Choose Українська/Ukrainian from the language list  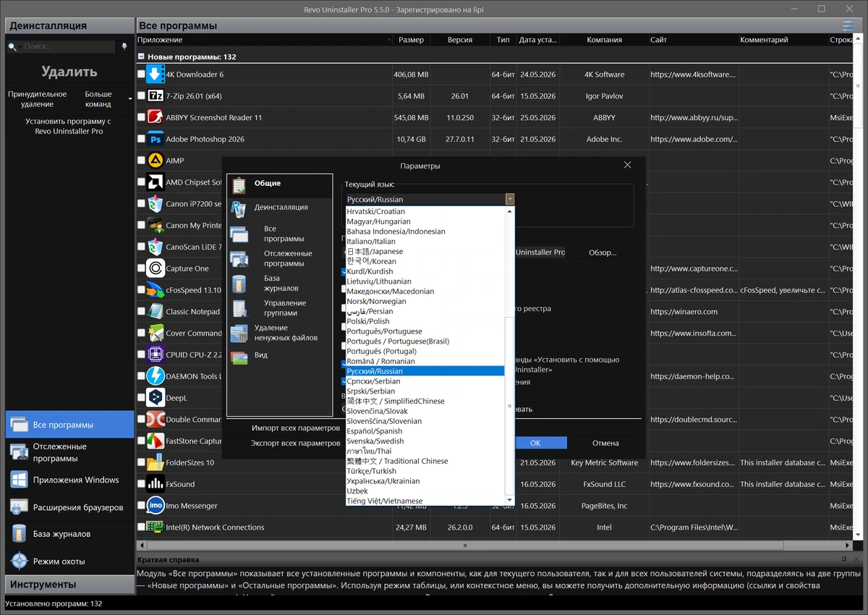(x=425, y=480)
